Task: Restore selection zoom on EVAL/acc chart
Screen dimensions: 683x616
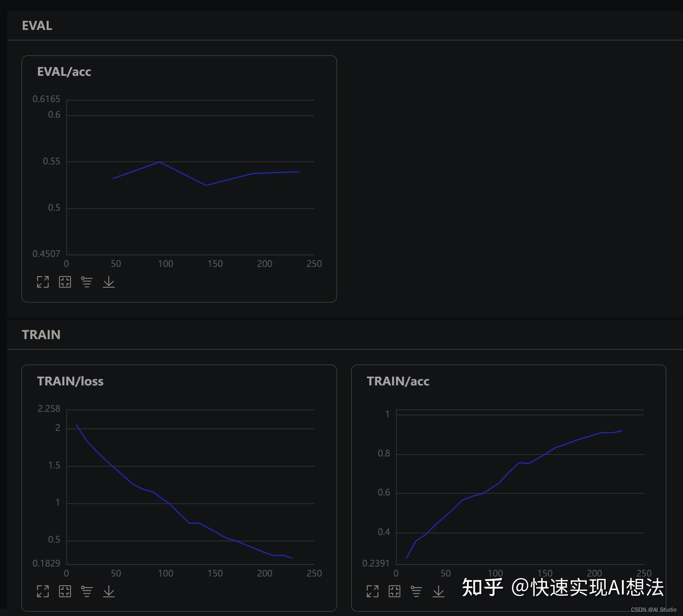Action: 65,282
